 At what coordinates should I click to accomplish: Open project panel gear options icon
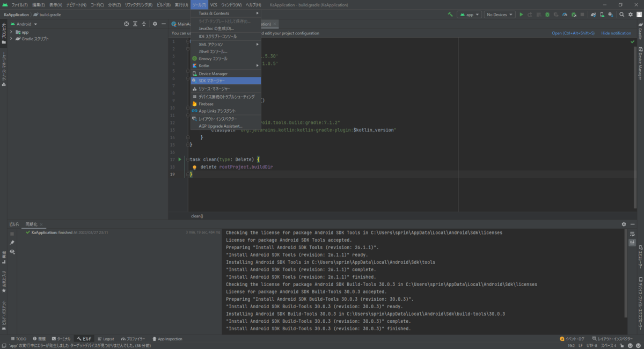click(x=155, y=24)
